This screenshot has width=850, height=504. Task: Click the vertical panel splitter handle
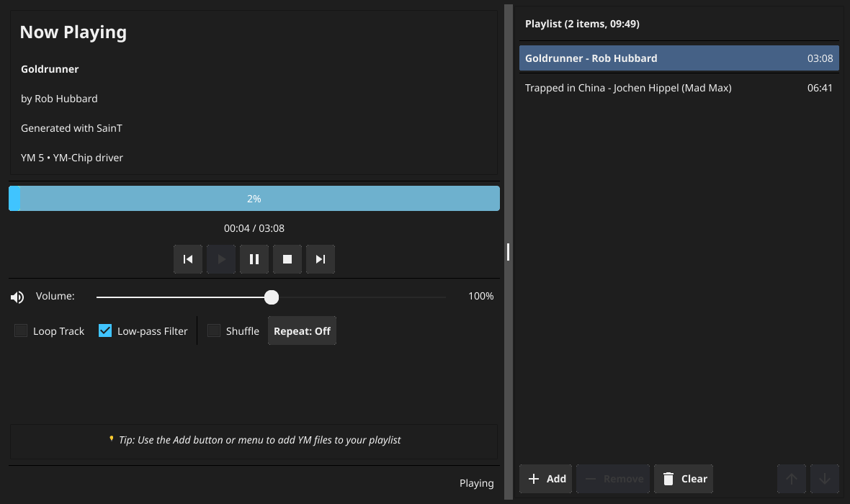click(x=508, y=252)
